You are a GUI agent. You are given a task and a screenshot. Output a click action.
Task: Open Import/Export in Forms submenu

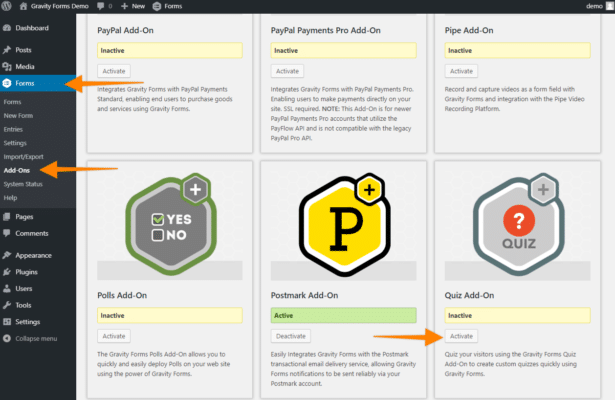click(23, 156)
